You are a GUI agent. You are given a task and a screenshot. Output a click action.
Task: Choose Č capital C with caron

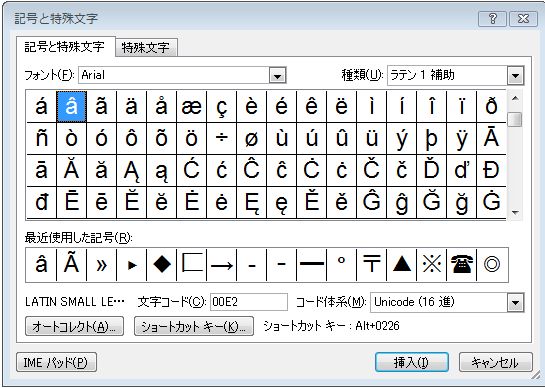tap(372, 170)
